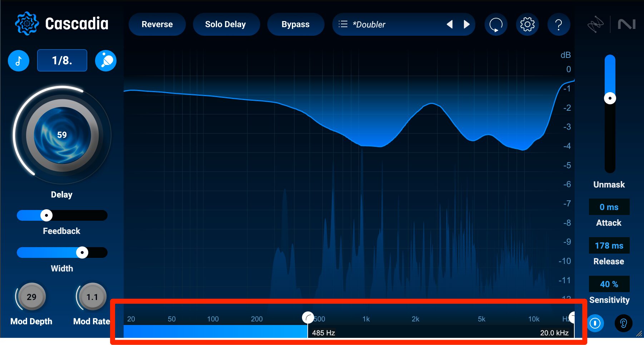
Task: Open the 1/8. delay time selector
Action: pyautogui.click(x=62, y=60)
